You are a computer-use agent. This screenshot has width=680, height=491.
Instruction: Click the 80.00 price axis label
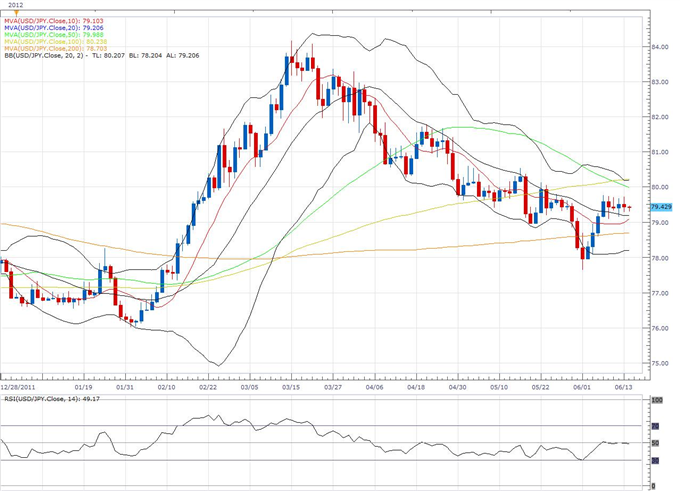(660, 187)
